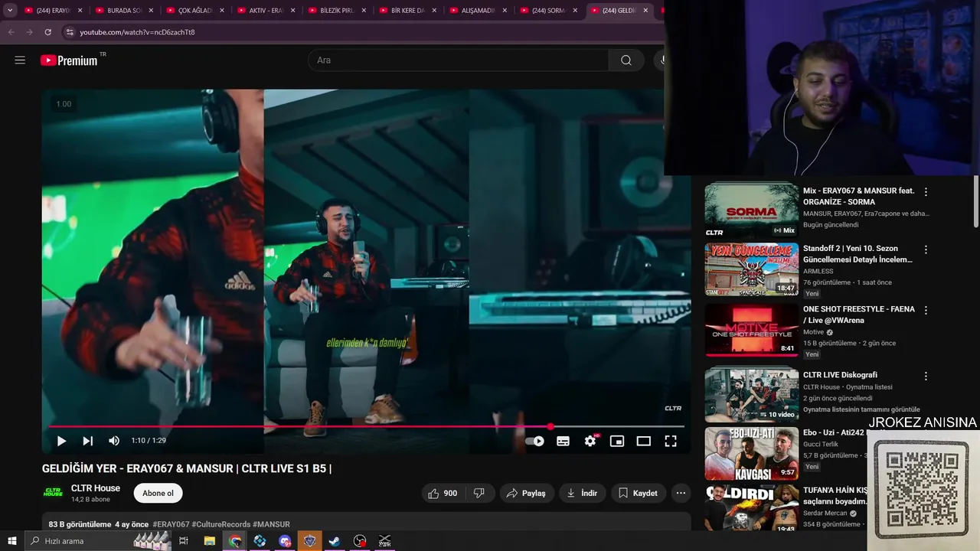The height and width of the screenshot is (551, 980).
Task: Switch to the 'AKTIV - ERA' tab
Action: (266, 11)
